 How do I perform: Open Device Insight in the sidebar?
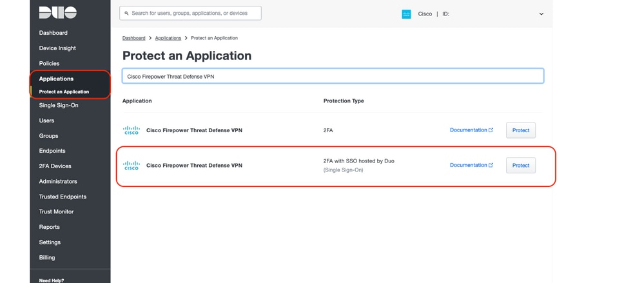57,48
